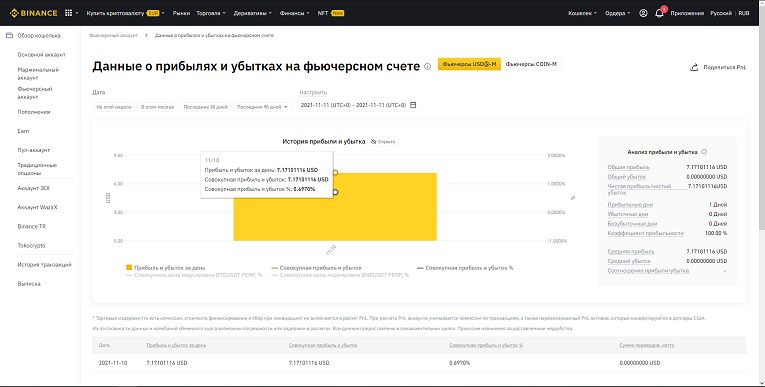Viewport: 765px width, 387px height.
Task: Expand Финансы menu dropdown
Action: coord(295,13)
